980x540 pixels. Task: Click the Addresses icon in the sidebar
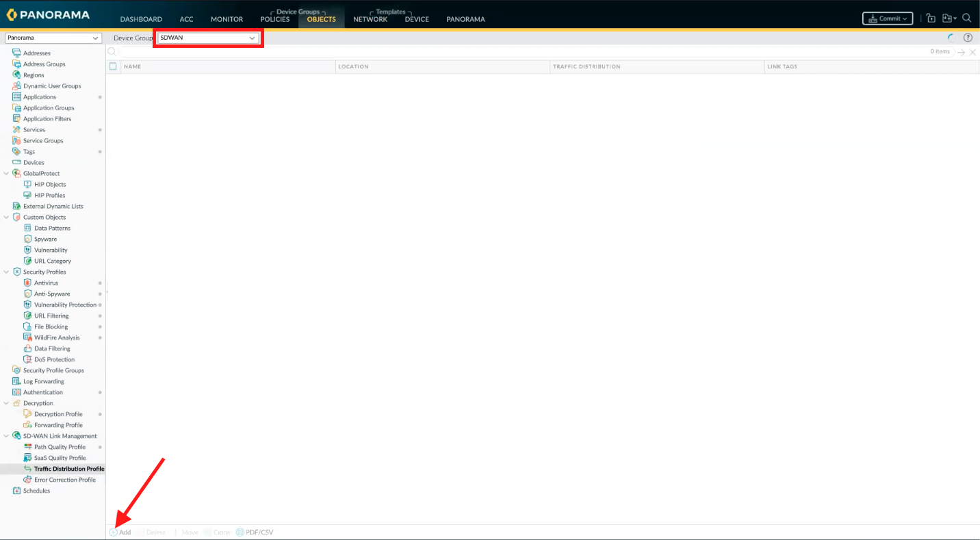(17, 53)
